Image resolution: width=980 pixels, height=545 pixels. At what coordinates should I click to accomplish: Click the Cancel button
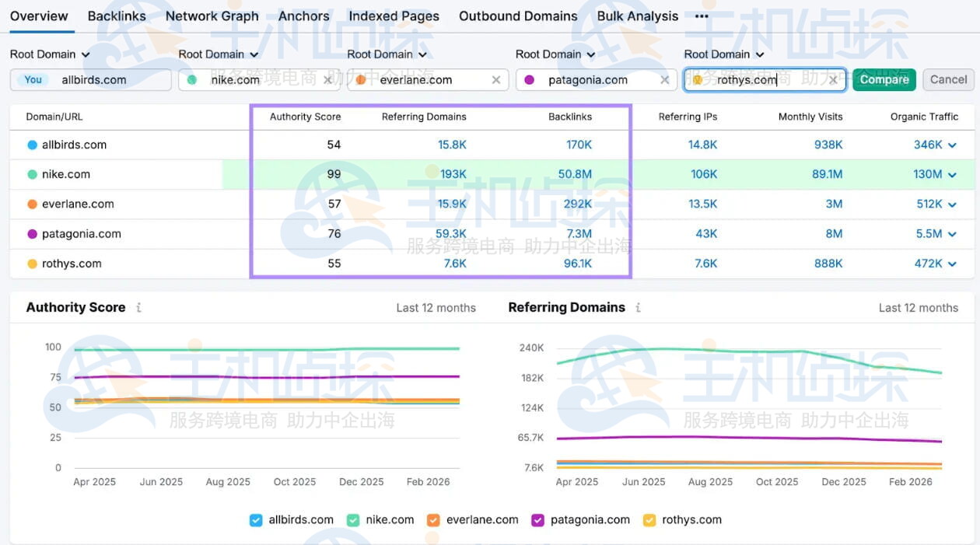click(949, 79)
